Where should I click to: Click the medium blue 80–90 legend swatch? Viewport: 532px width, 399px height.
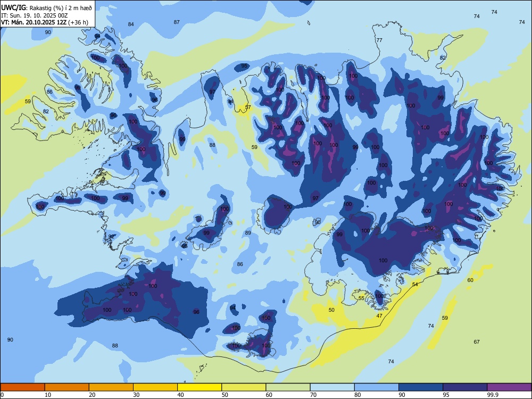(377, 387)
